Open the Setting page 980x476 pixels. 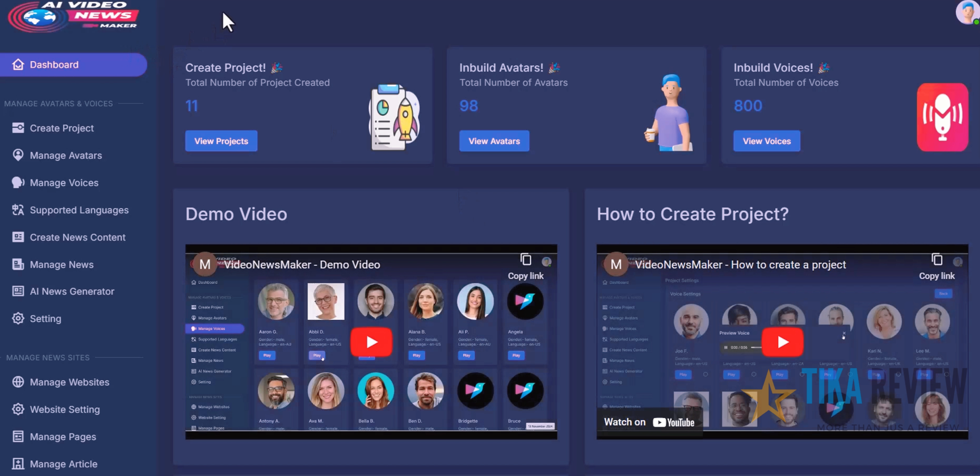pyautogui.click(x=45, y=319)
